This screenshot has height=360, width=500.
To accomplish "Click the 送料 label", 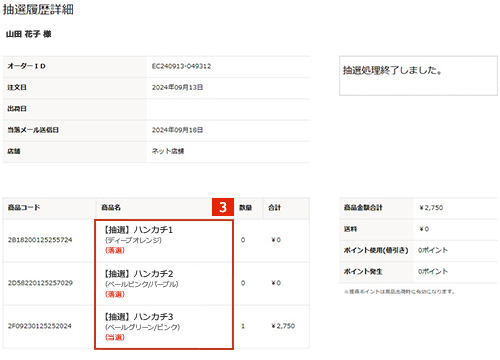I will [350, 229].
